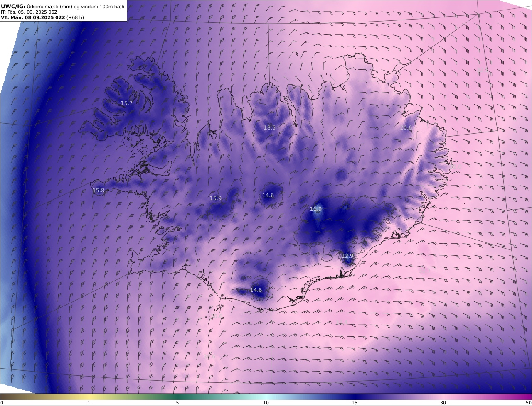The height and width of the screenshot is (406, 532).
Task: Click the 50 tick label on the color scale
Action: tap(528, 403)
